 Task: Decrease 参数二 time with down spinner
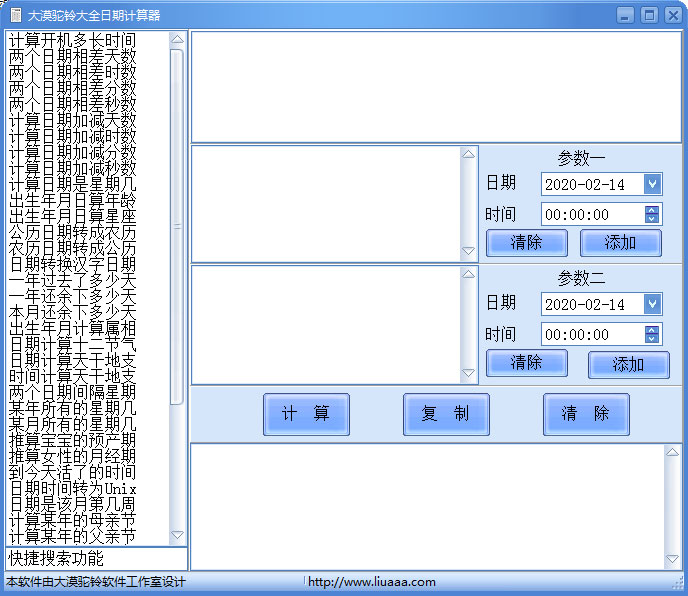[x=652, y=339]
